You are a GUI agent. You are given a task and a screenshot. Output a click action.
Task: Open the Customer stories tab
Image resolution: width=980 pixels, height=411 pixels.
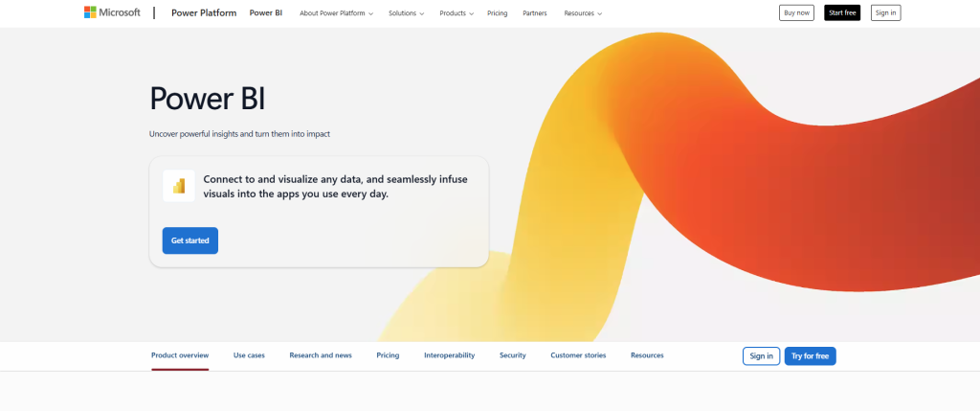(x=578, y=355)
